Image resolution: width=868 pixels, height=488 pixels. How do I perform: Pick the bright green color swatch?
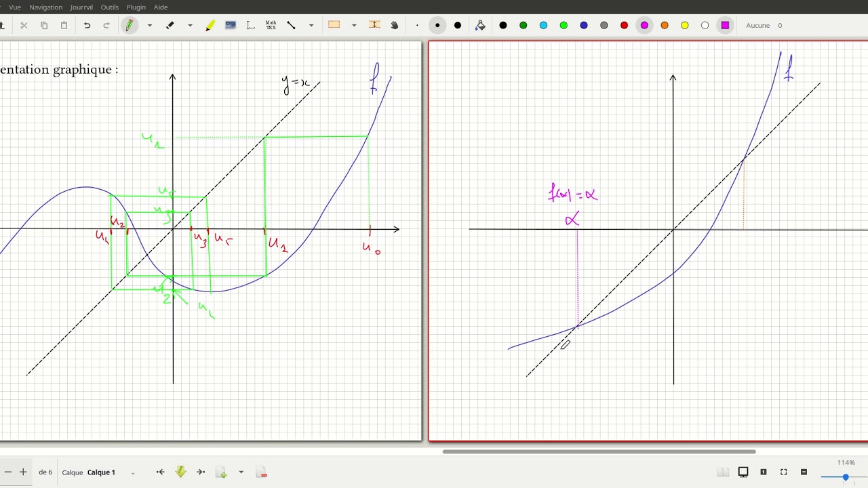[x=564, y=25]
